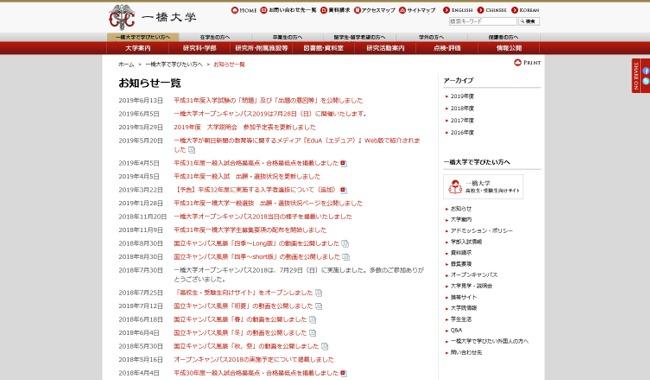Image resolution: width=650 pixels, height=380 pixels.
Task: Open アドミッション・ポリシー sidebar link
Action: [481, 230]
